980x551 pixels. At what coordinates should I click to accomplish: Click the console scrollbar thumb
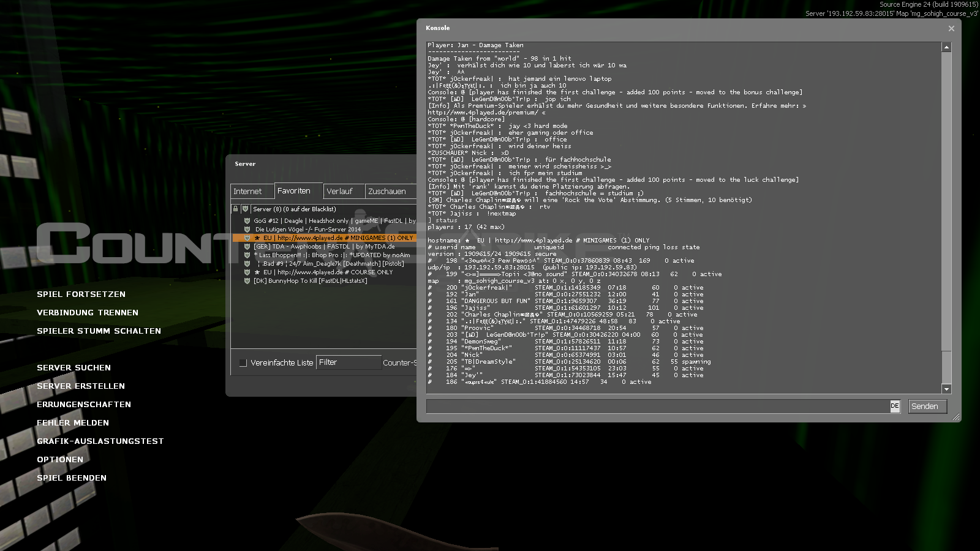coord(946,368)
